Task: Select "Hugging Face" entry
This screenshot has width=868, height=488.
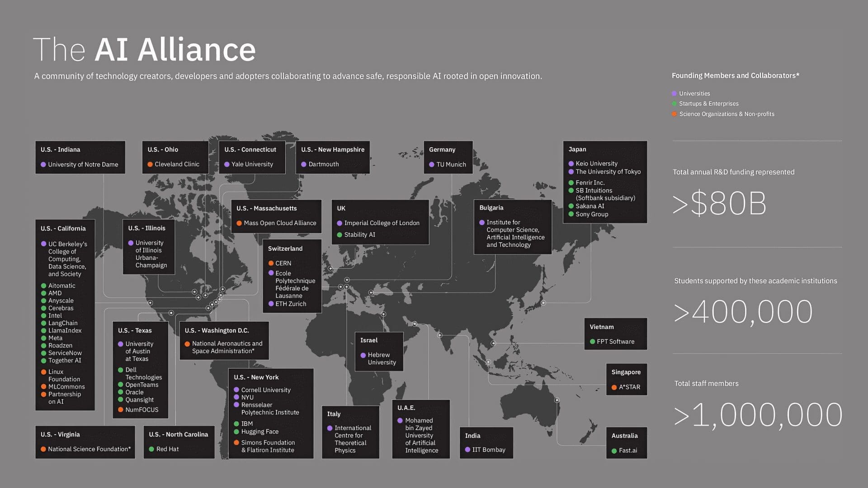Action: point(260,432)
